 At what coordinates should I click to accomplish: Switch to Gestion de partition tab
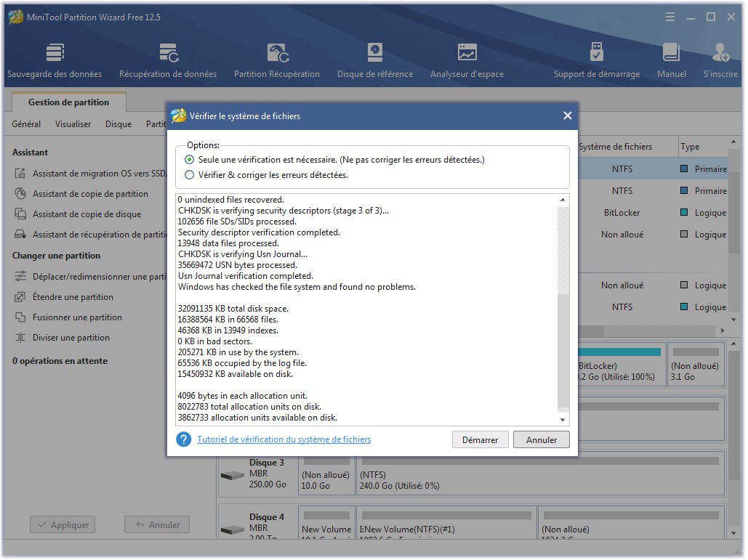pyautogui.click(x=68, y=102)
